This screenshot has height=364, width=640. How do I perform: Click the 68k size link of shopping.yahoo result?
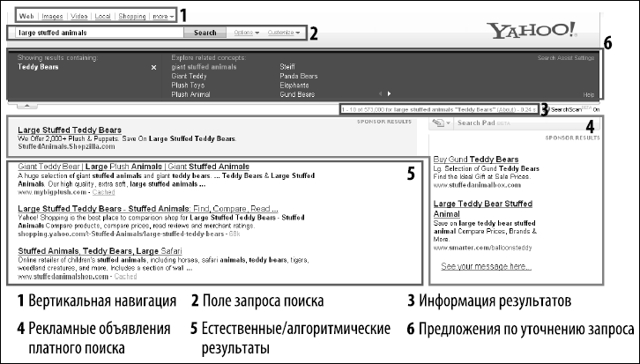click(x=234, y=234)
